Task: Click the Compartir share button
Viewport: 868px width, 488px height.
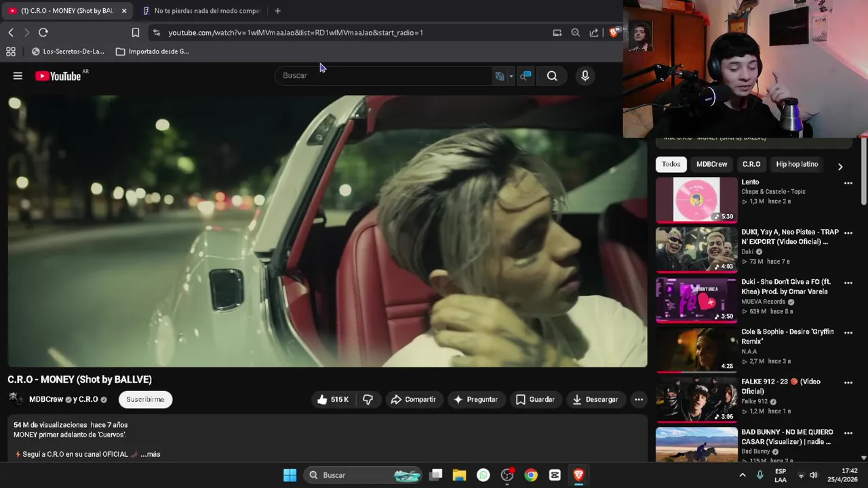Action: pyautogui.click(x=413, y=400)
